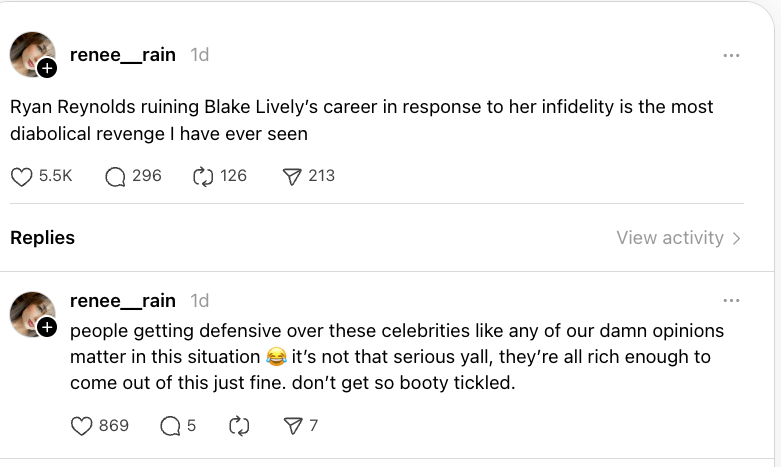
Task: Open comments on the main post
Action: pyautogui.click(x=116, y=176)
